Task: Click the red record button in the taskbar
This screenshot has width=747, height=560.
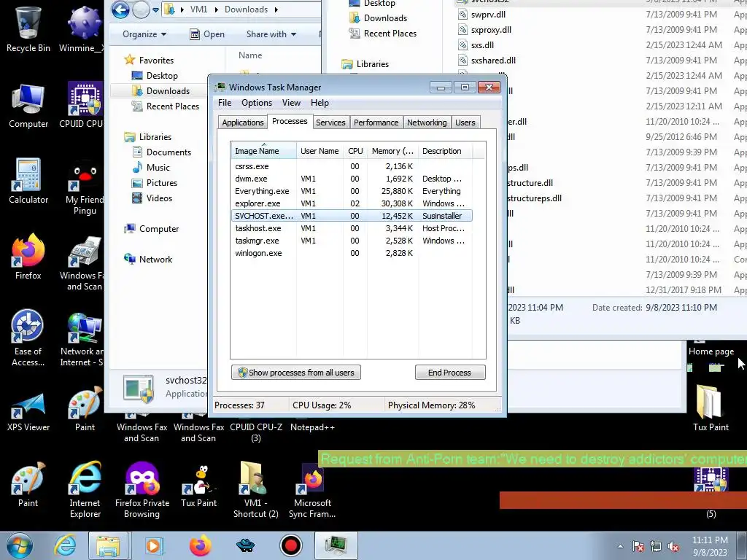Action: 290,545
